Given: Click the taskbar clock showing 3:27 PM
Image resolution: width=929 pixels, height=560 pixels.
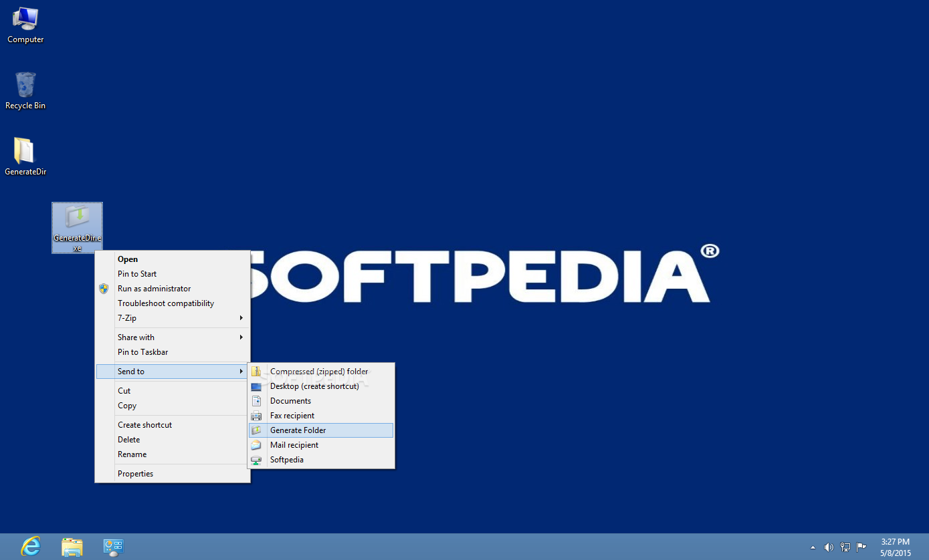Looking at the screenshot, I should click(896, 547).
